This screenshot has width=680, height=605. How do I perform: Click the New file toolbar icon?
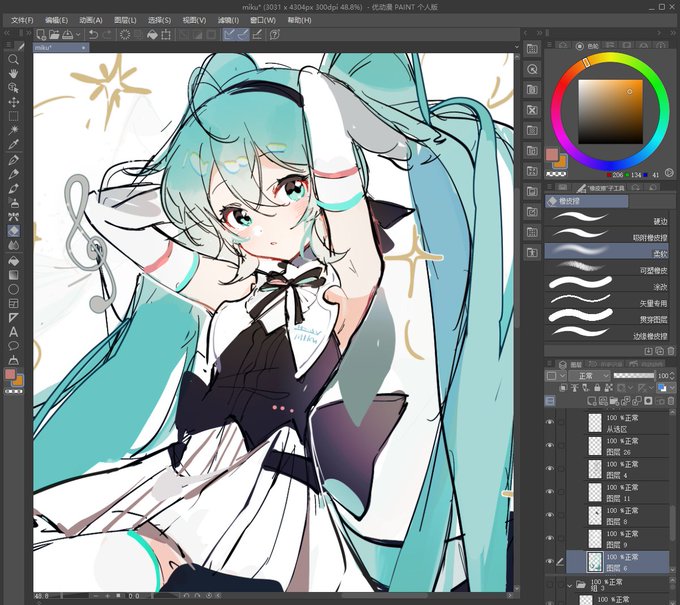click(x=41, y=35)
